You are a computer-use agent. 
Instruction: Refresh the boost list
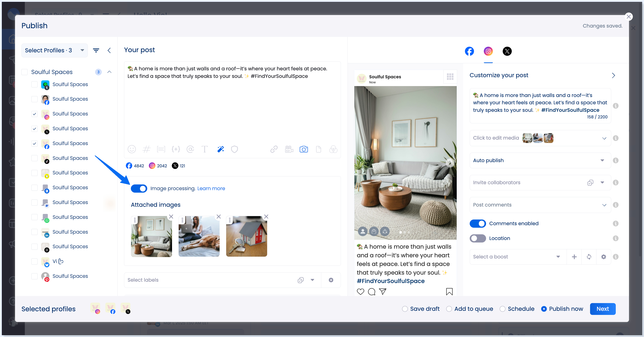[589, 257]
